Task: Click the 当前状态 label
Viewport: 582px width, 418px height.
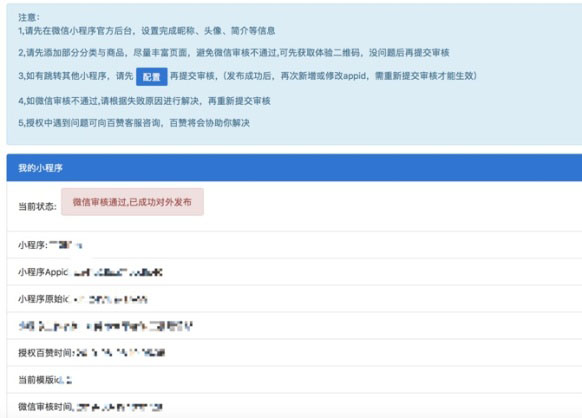Action: [37, 206]
